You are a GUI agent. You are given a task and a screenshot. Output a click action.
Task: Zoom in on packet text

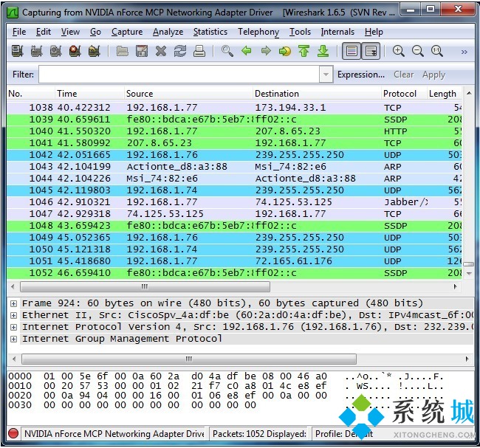pyautogui.click(x=399, y=51)
